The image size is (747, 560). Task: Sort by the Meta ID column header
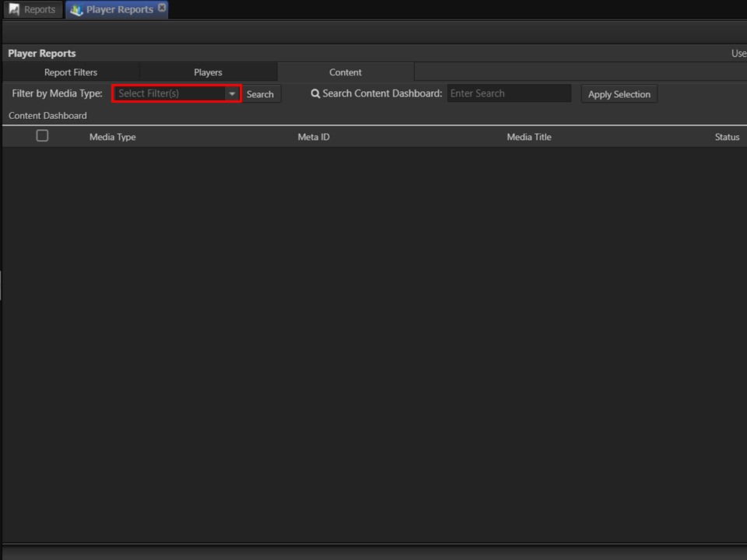pos(314,137)
